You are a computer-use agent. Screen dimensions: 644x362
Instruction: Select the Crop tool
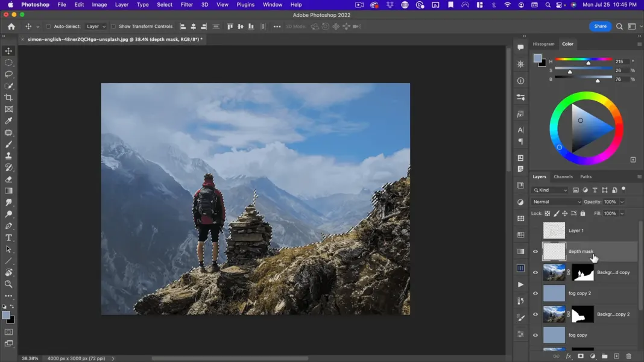[x=8, y=98]
